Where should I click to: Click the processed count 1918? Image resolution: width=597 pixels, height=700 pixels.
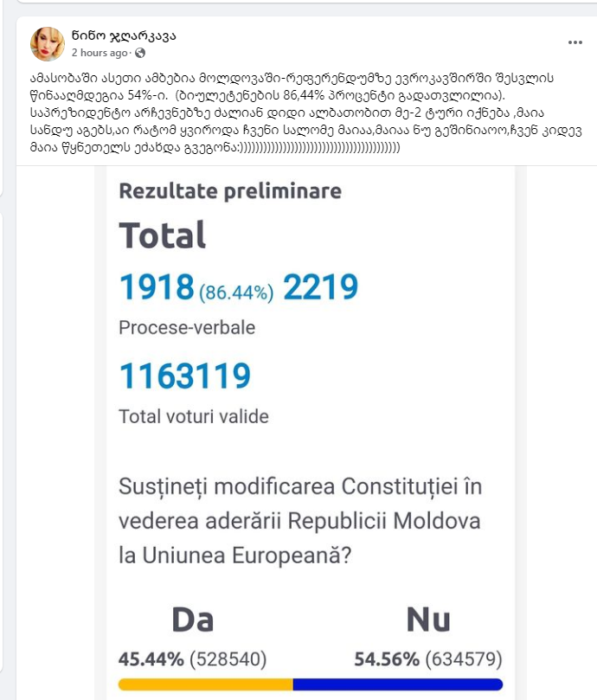156,288
